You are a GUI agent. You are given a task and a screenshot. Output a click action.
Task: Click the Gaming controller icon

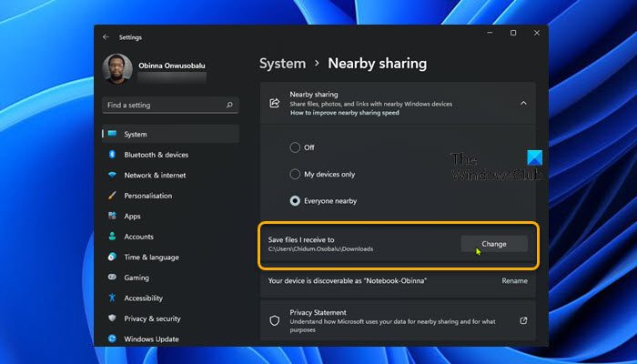[112, 278]
